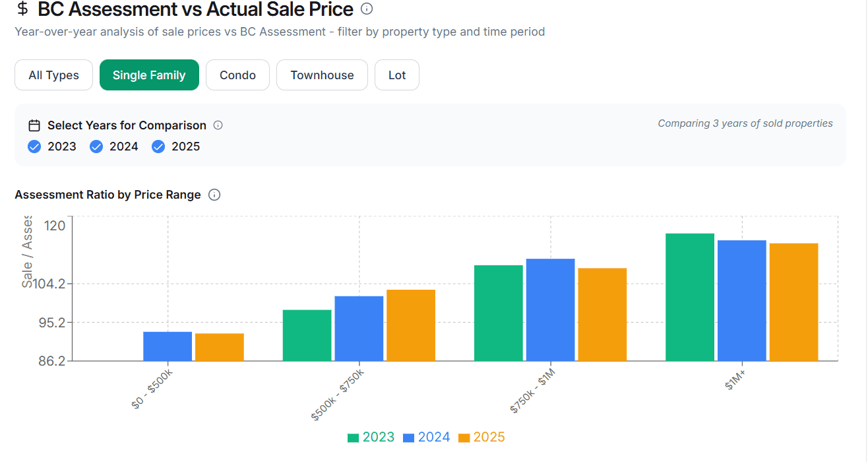Switch to the Condo filter

click(x=237, y=75)
